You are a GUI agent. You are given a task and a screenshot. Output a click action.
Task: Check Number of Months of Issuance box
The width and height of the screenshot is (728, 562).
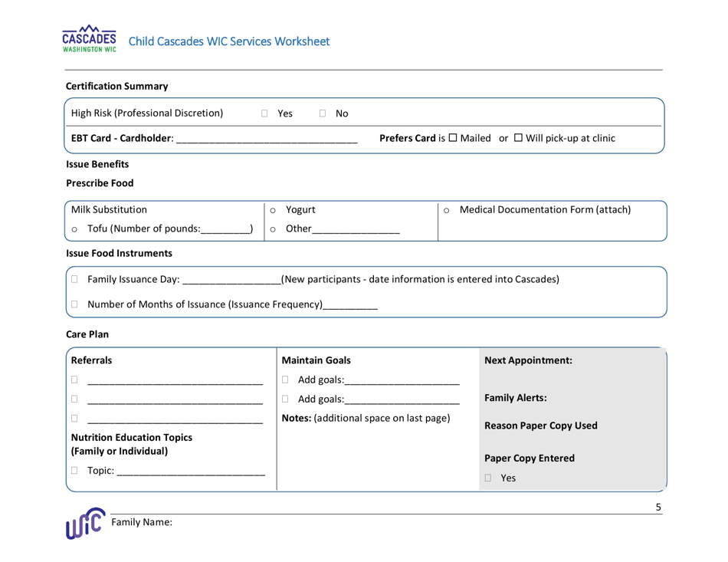(x=74, y=304)
